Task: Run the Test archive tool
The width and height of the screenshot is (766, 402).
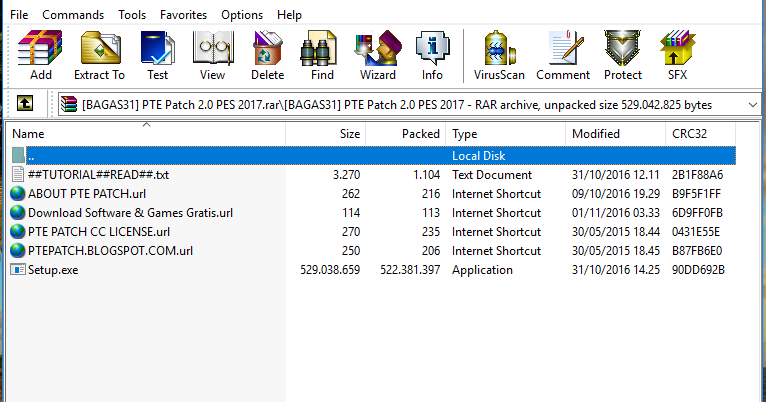Action: 157,48
